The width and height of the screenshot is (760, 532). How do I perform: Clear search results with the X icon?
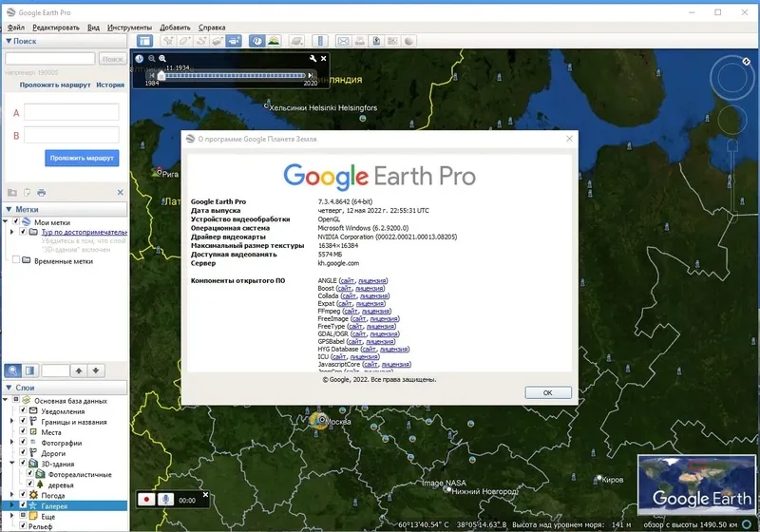pyautogui.click(x=121, y=192)
